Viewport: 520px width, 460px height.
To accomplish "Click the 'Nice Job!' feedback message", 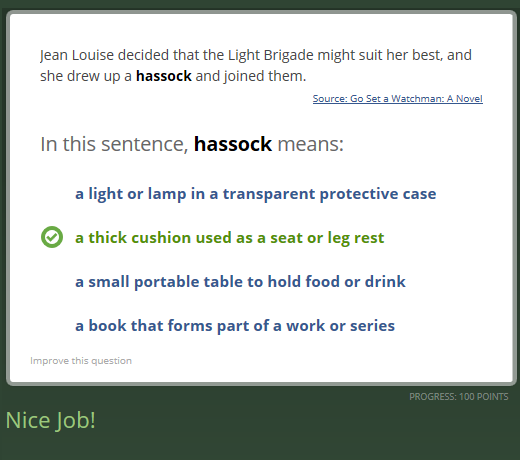I will [x=51, y=420].
